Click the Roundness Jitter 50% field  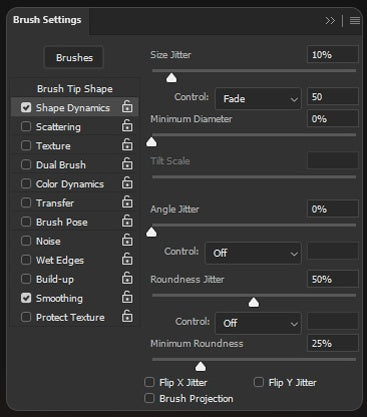click(x=333, y=279)
